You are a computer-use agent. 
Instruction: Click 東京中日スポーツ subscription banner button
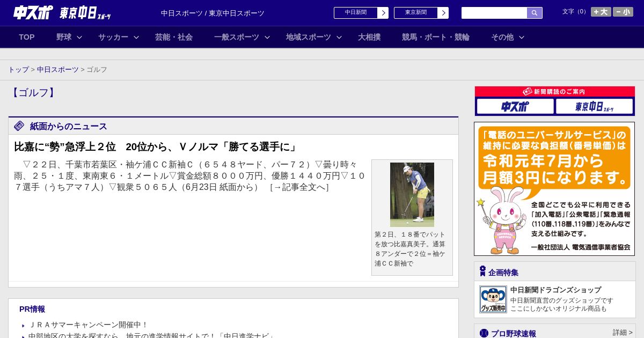click(x=594, y=106)
